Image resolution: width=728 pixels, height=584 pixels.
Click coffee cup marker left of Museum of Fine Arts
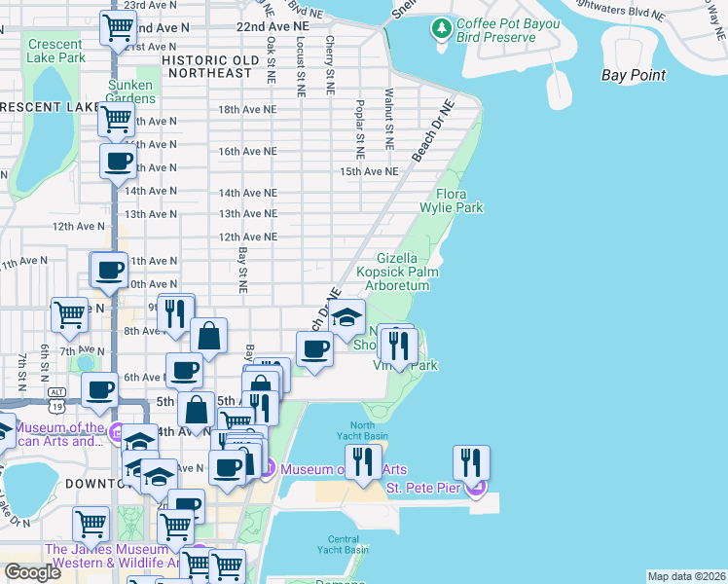tap(227, 471)
